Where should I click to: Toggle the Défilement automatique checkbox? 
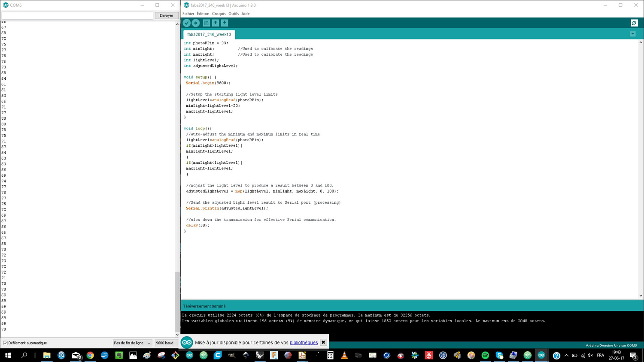5,343
